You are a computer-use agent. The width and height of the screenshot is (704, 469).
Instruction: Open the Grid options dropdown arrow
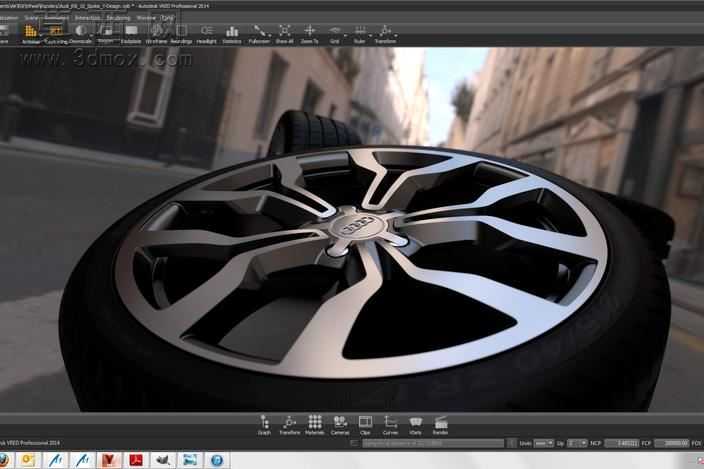(346, 35)
